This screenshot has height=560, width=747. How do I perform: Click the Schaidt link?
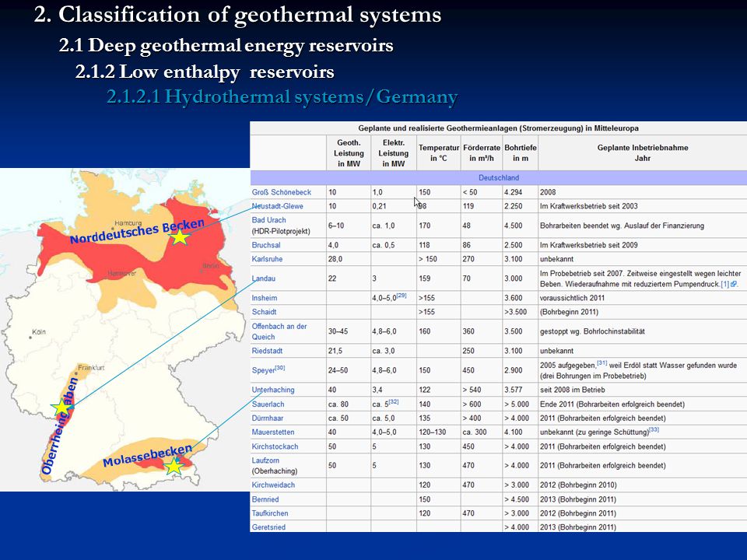pos(264,312)
